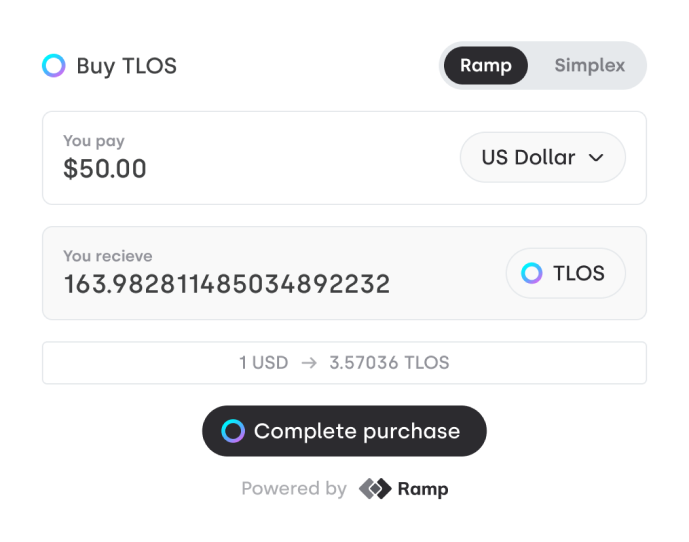This screenshot has width=689, height=542.
Task: Select the Ramp provider option
Action: coord(486,66)
